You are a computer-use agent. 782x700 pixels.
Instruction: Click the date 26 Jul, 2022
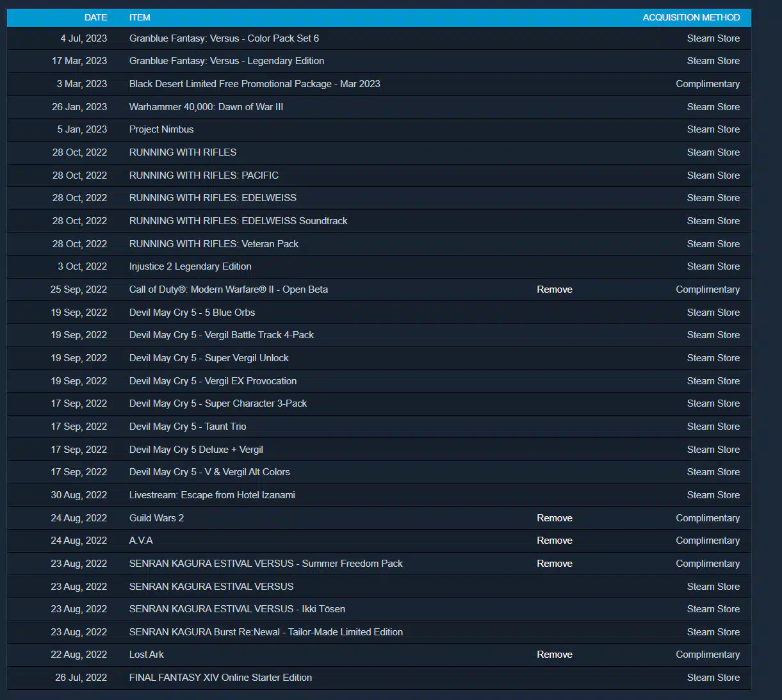[81, 678]
